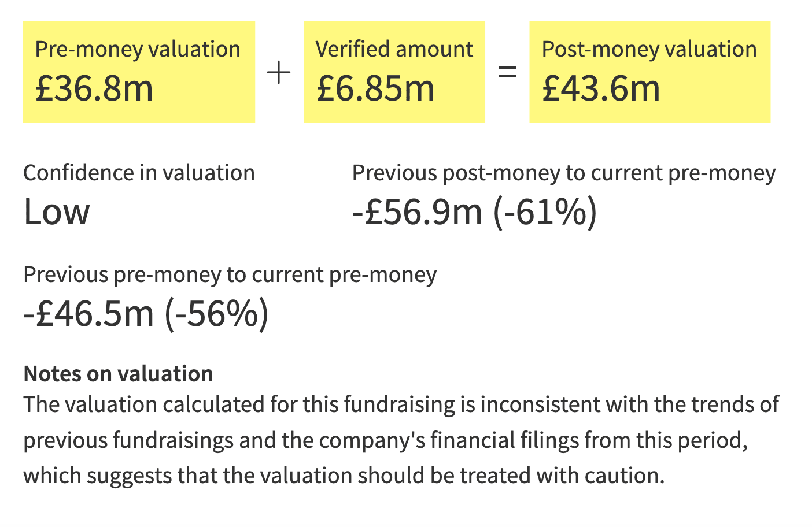
Task: Select the £43.6m post-money figure
Action: coord(600,88)
